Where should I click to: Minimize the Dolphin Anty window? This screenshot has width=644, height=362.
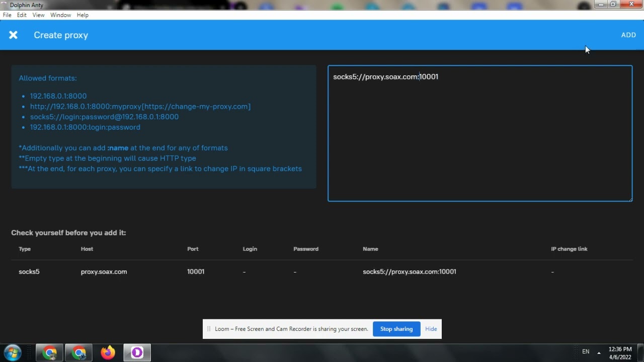600,5
